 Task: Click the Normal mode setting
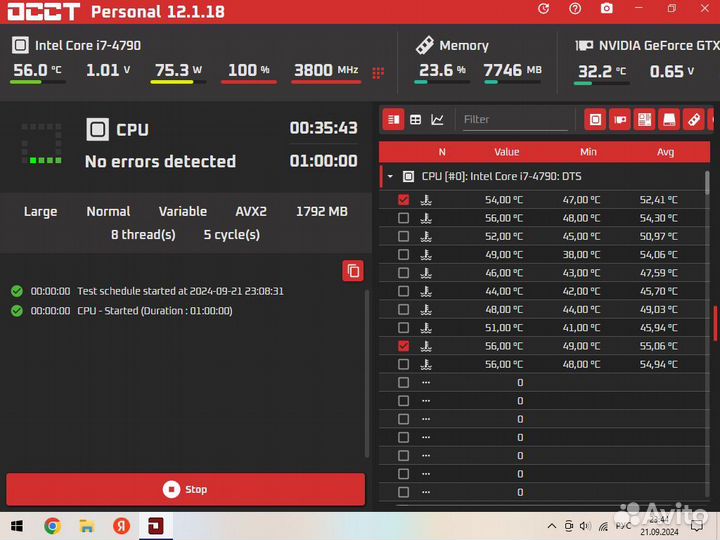click(108, 212)
